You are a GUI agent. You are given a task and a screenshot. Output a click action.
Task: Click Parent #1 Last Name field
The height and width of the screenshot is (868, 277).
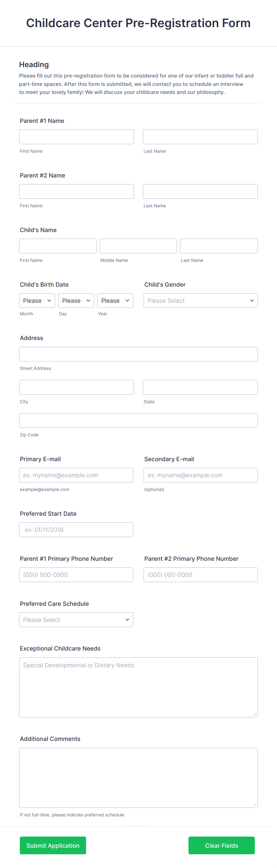[x=200, y=137]
